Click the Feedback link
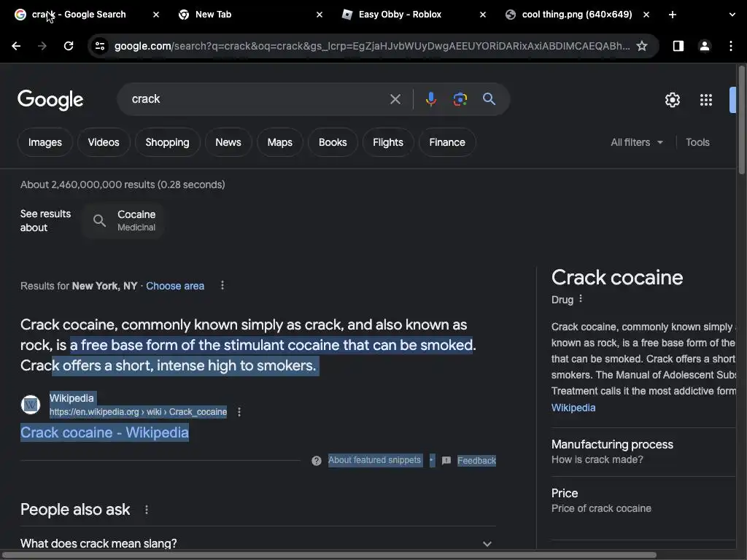 [x=476, y=461]
